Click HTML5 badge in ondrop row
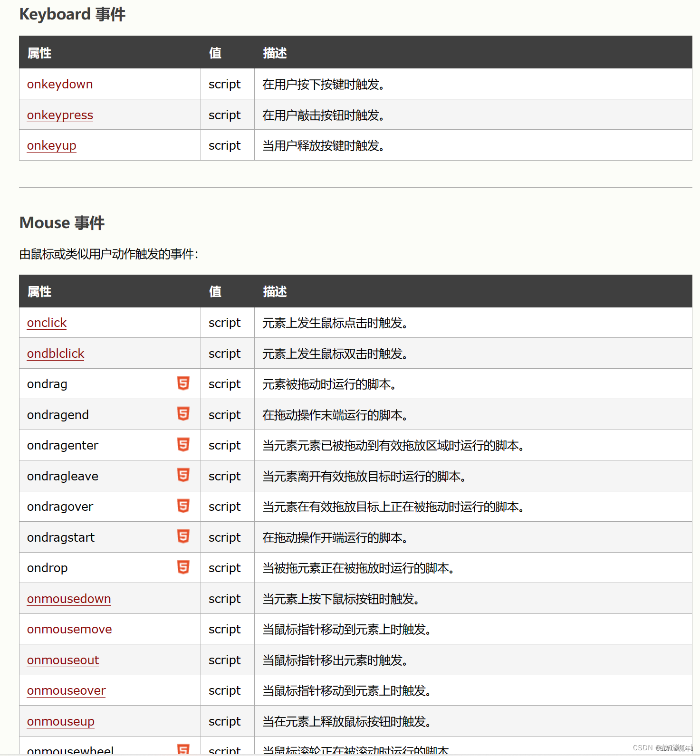Image resolution: width=700 pixels, height=756 pixels. coord(183,567)
